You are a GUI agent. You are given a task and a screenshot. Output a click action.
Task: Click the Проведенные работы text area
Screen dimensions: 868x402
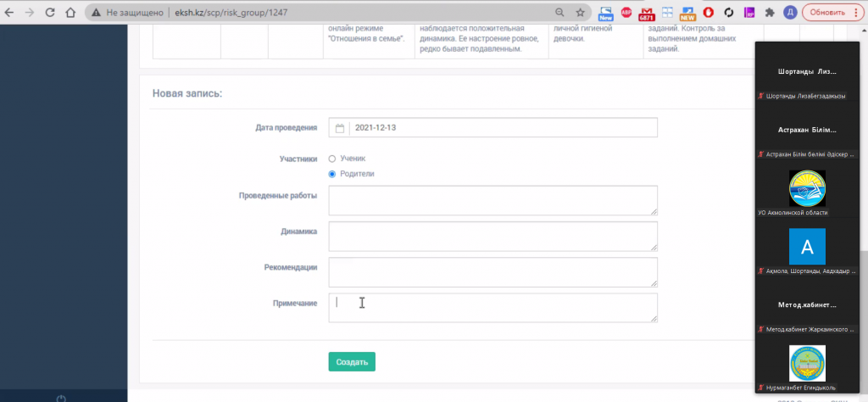click(492, 200)
